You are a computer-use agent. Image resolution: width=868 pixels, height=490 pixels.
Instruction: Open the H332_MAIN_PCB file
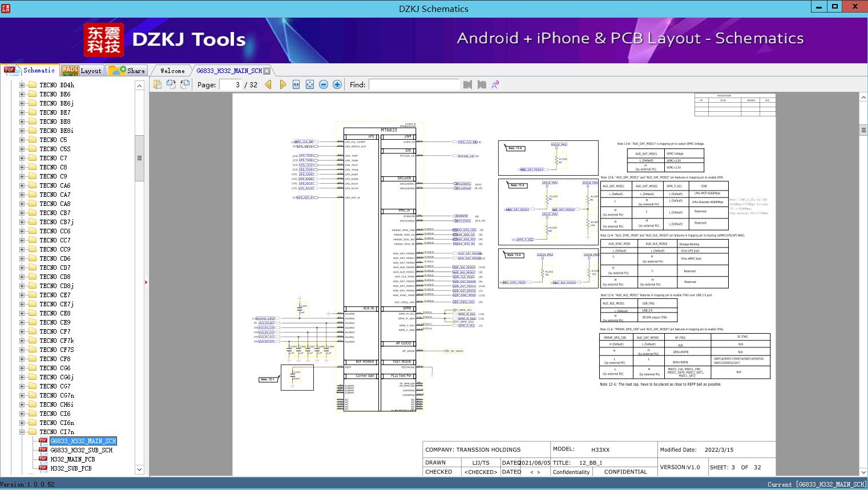pyautogui.click(x=72, y=459)
